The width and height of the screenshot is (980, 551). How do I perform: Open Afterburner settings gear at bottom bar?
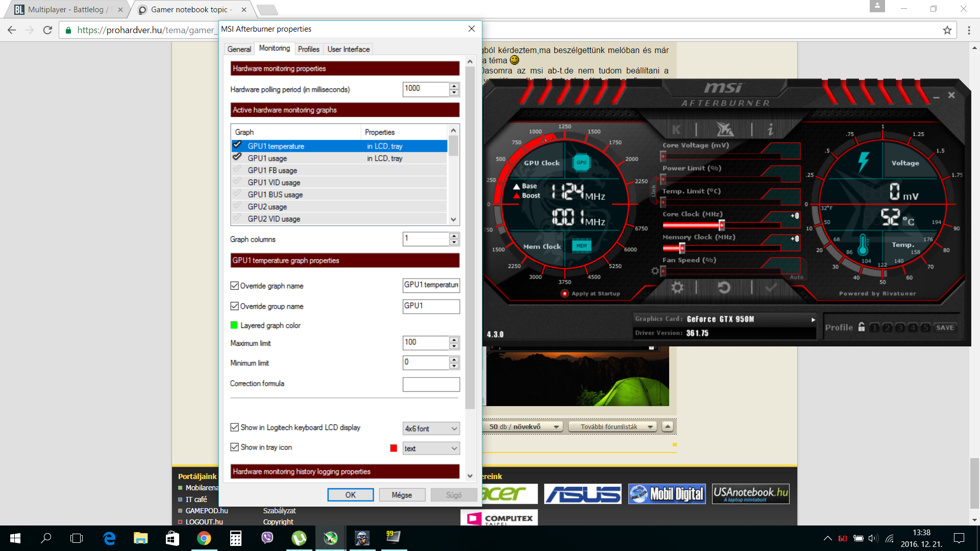pyautogui.click(x=677, y=288)
